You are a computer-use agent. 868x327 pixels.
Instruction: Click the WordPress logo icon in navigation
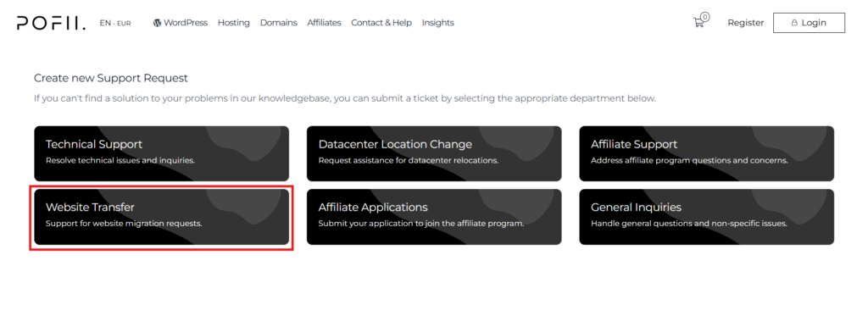pyautogui.click(x=157, y=23)
